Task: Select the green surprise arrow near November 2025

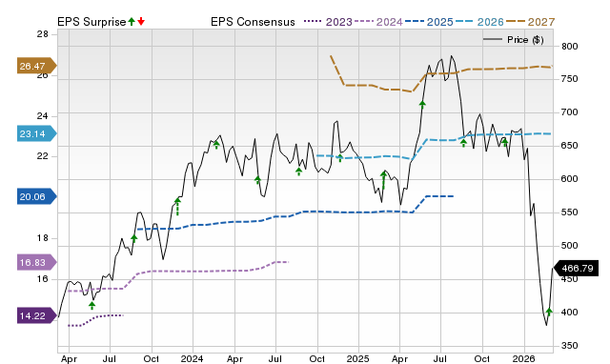Action: [505, 143]
